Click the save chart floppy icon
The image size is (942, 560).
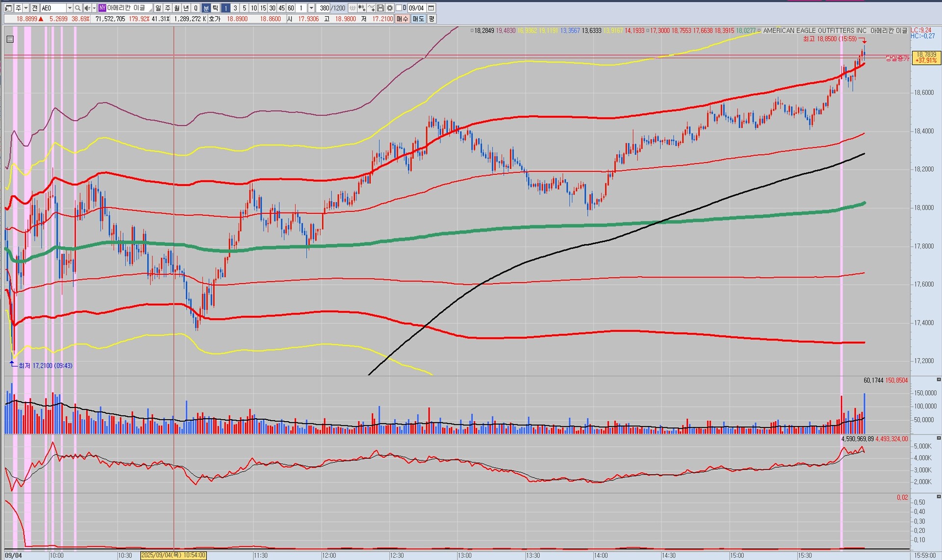380,8
